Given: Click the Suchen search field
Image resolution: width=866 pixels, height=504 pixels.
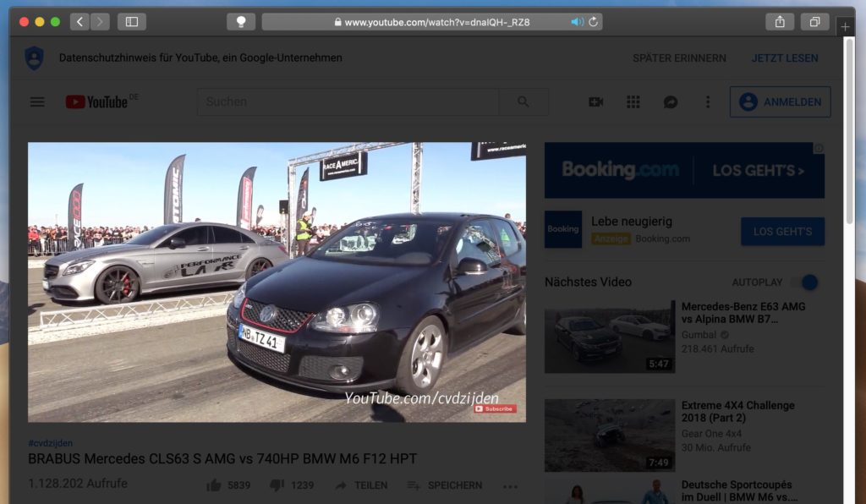Looking at the screenshot, I should coord(348,101).
